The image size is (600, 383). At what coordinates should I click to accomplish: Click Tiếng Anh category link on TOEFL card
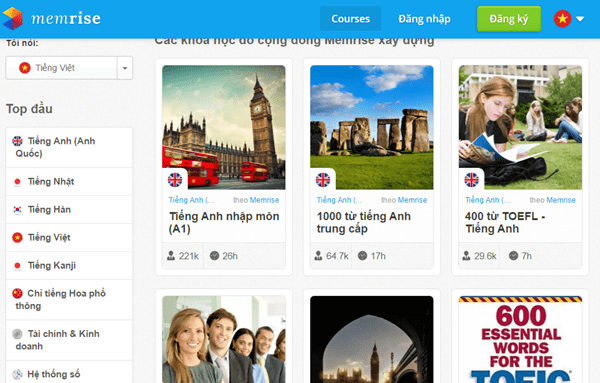pos(488,200)
